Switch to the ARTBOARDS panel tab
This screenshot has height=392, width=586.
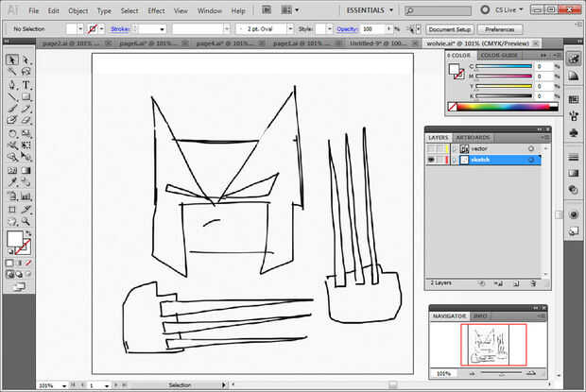(473, 138)
